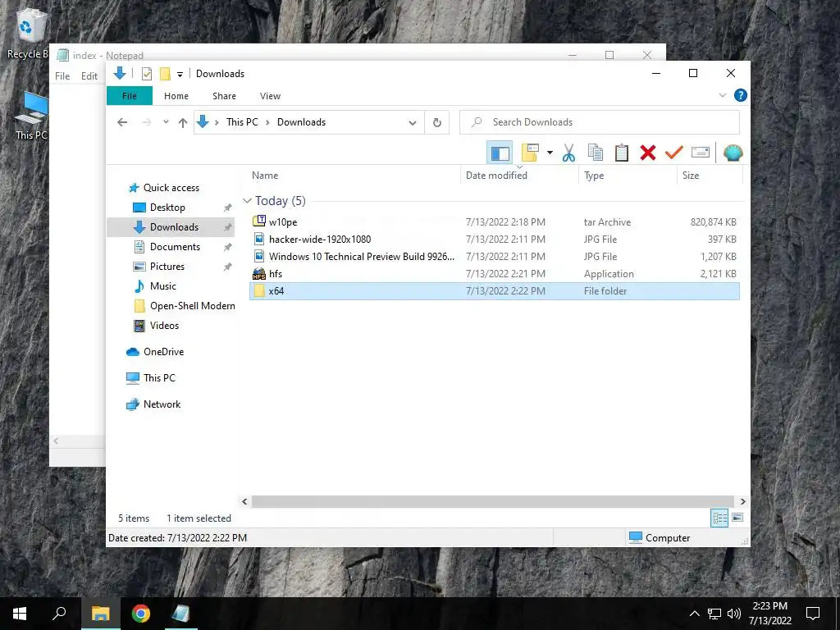The image size is (840, 630).
Task: Select the hacker-wide-1920x1080 JPG file
Action: 494,239
